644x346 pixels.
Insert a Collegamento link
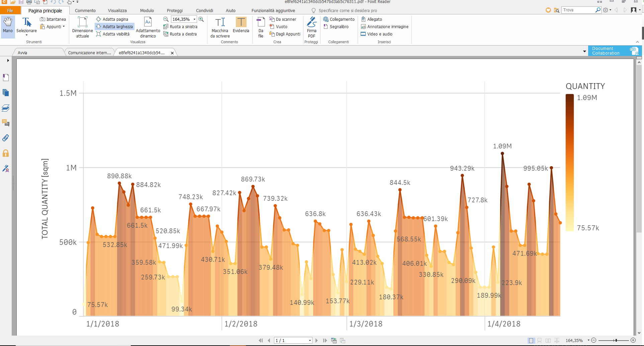[x=339, y=19]
